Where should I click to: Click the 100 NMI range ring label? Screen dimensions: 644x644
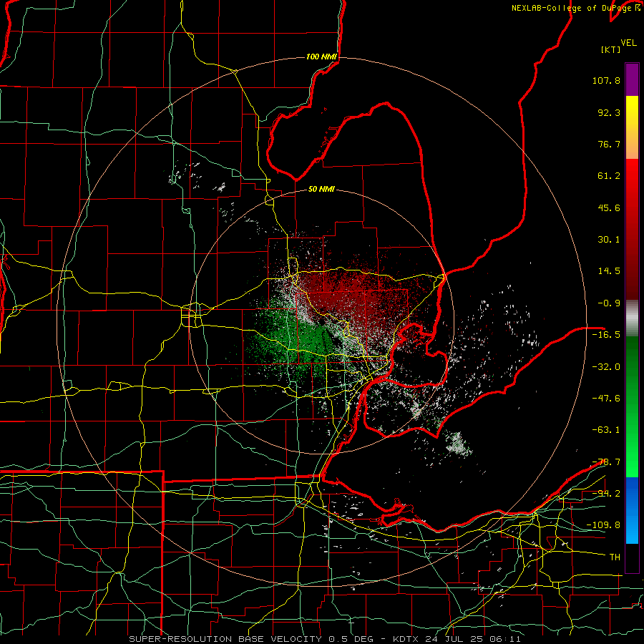coord(321,57)
